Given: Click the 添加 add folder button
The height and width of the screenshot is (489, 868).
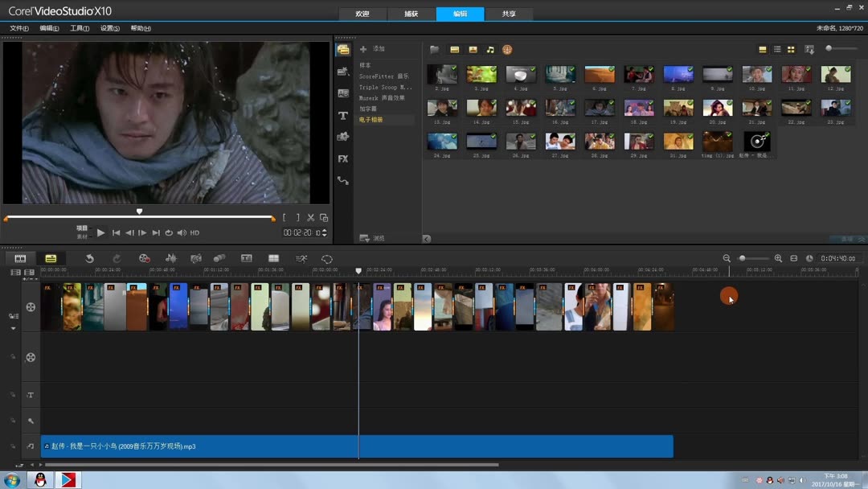Looking at the screenshot, I should pyautogui.click(x=373, y=50).
